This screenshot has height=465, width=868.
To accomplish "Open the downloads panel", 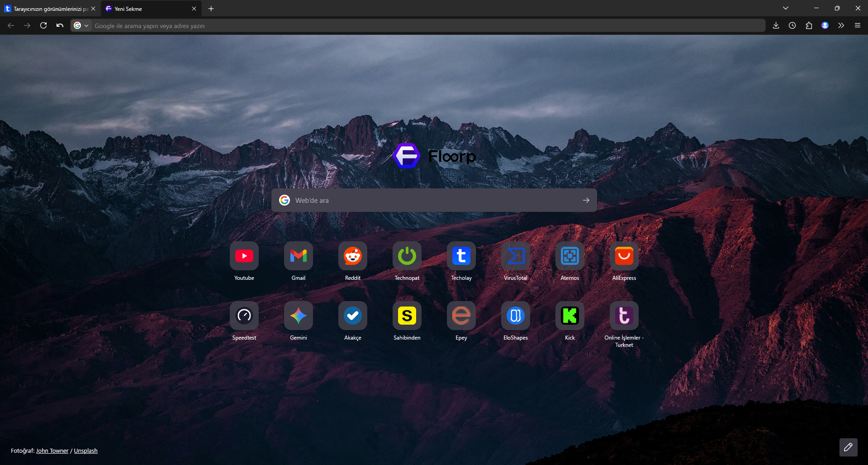I will [x=776, y=25].
